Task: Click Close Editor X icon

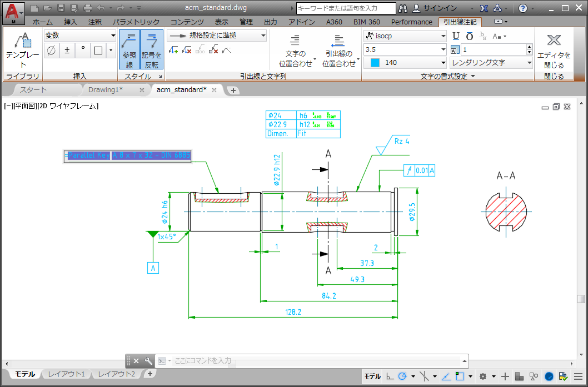Action: 554,40
